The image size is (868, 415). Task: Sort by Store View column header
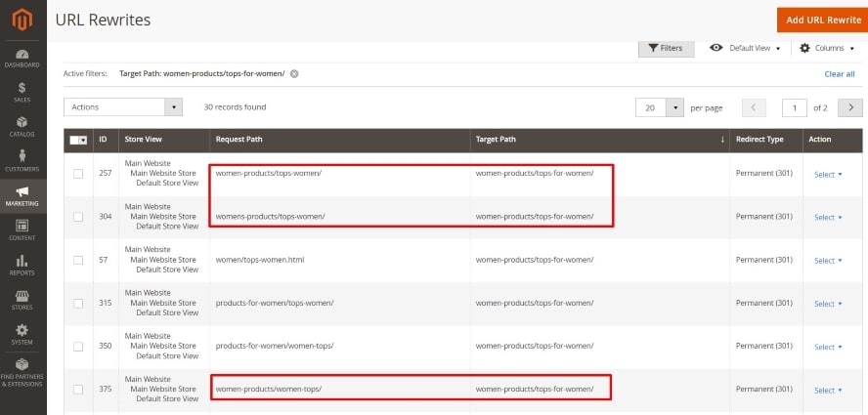(x=164, y=140)
